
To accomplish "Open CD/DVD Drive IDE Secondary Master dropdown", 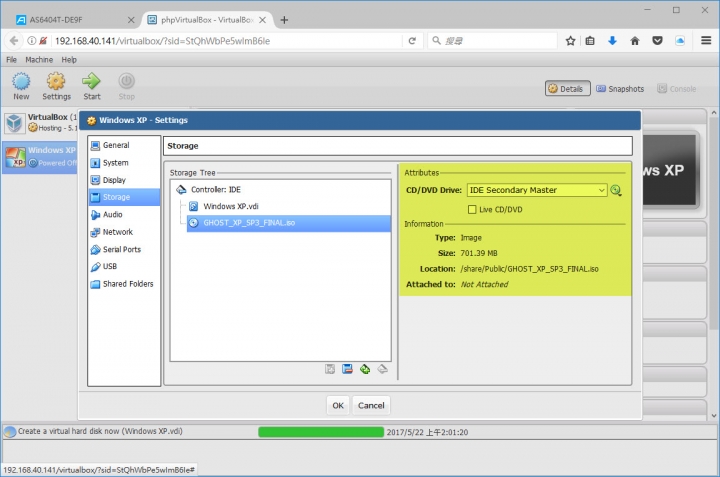I will (x=537, y=190).
